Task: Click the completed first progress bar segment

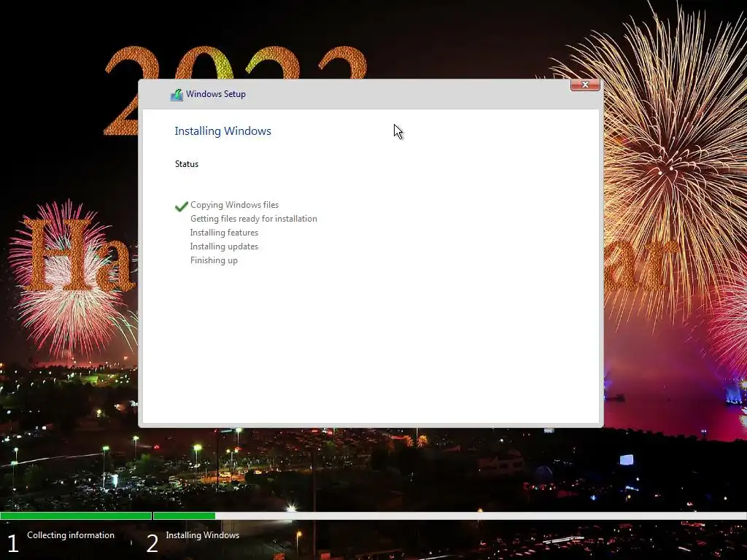Action: (x=76, y=516)
